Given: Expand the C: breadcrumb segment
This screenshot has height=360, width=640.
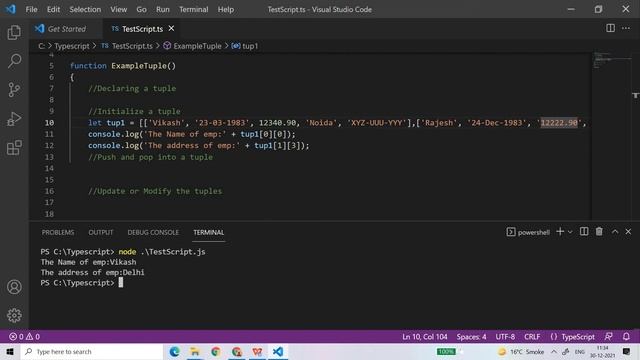Looking at the screenshot, I should pyautogui.click(x=42, y=46).
